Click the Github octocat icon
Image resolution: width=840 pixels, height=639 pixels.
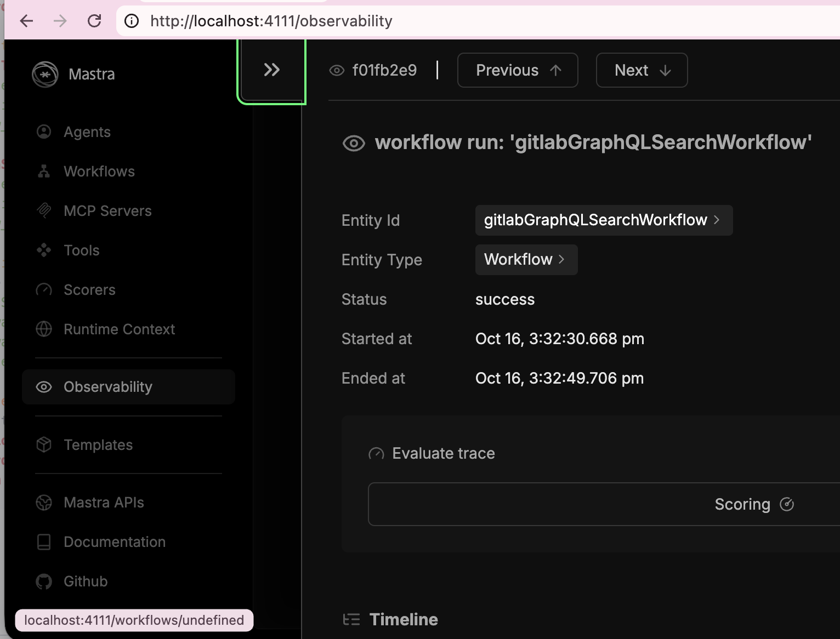point(44,581)
